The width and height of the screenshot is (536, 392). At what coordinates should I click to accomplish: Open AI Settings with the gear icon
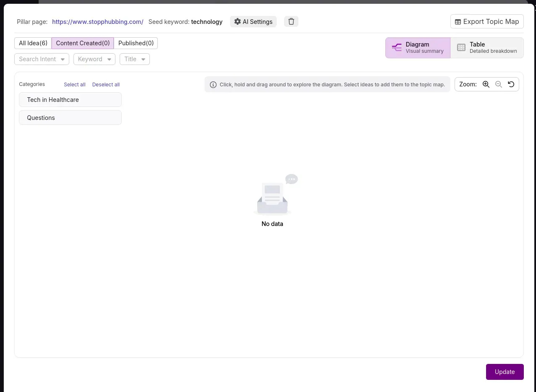(253, 22)
